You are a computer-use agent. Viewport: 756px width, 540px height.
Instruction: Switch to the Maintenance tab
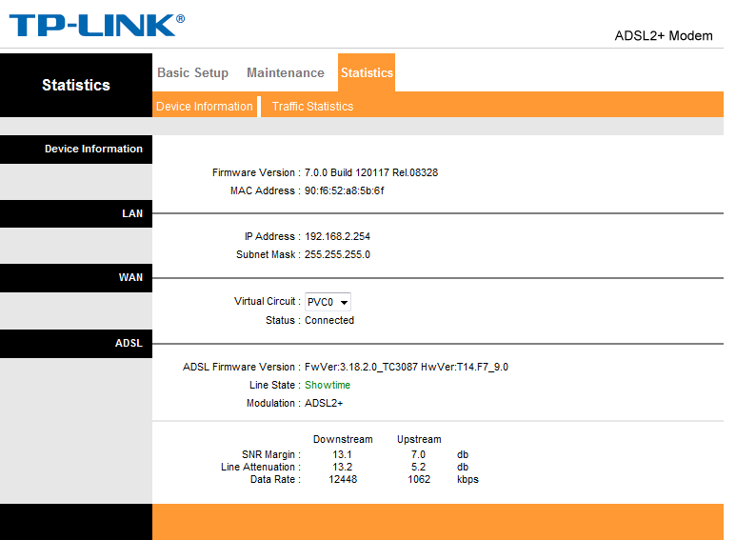(286, 72)
